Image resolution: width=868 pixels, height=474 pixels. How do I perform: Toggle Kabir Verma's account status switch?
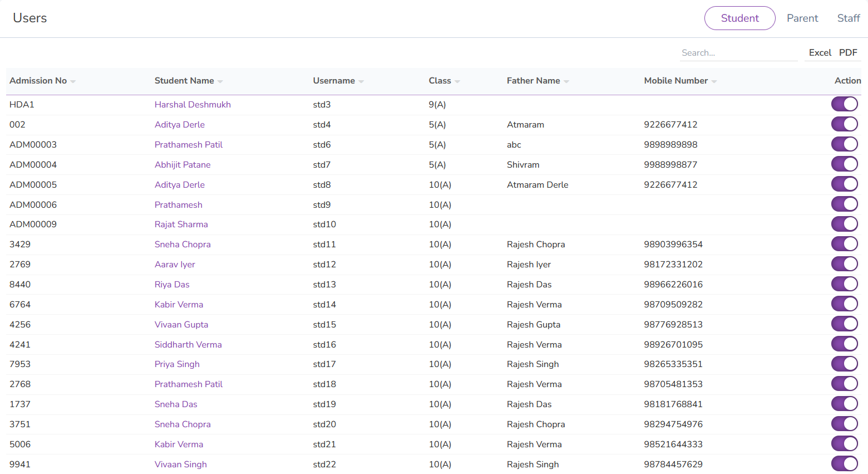click(x=844, y=304)
